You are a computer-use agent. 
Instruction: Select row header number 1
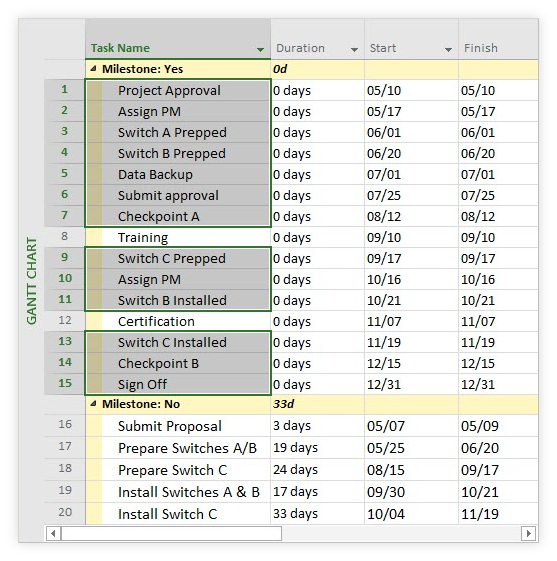click(x=64, y=89)
